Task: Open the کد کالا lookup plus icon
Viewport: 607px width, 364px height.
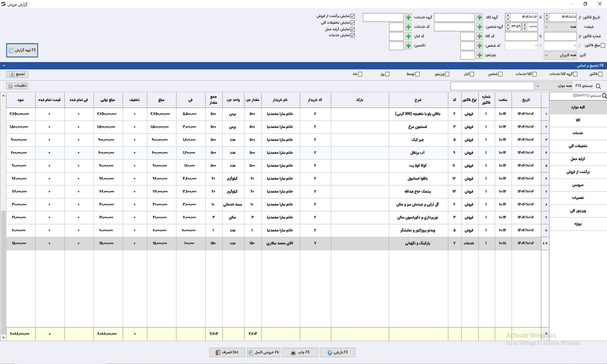Action: (479, 36)
